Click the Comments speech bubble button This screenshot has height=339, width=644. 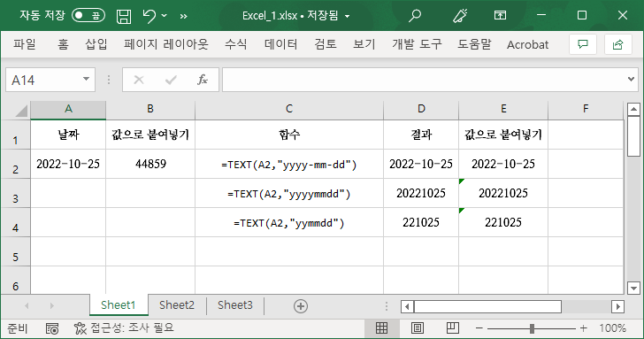click(x=583, y=44)
